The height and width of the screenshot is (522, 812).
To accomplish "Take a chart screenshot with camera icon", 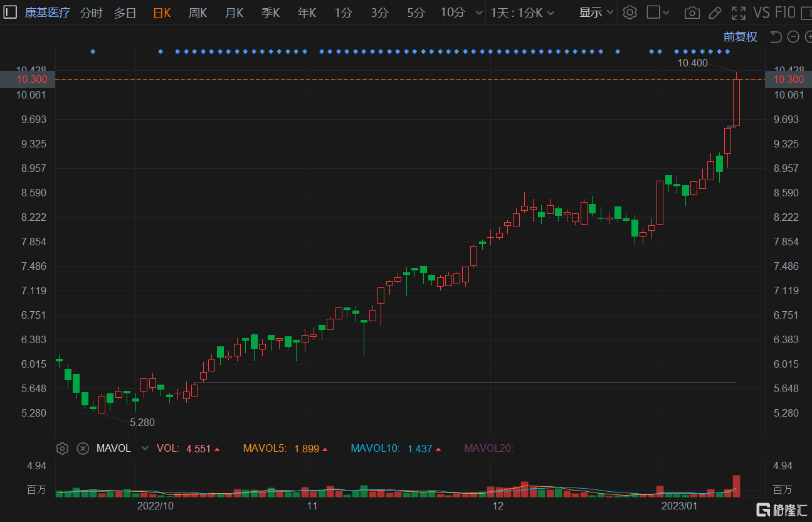I will pos(692,13).
